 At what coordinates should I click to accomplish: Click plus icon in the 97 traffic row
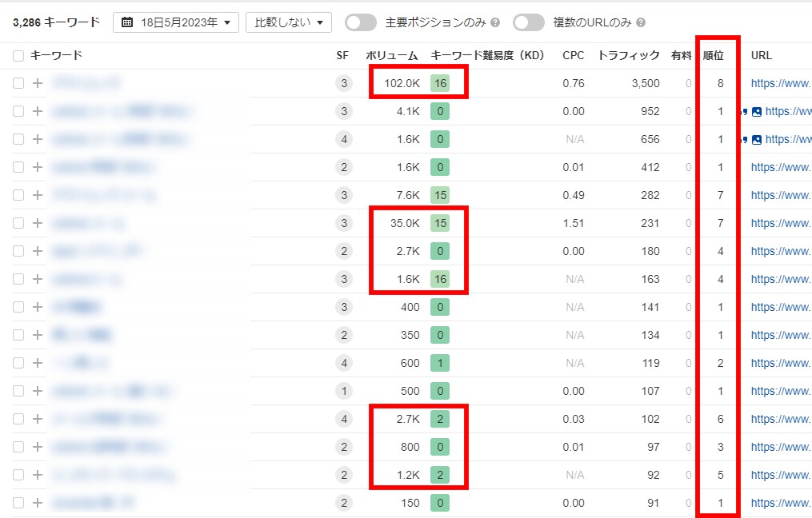38,447
